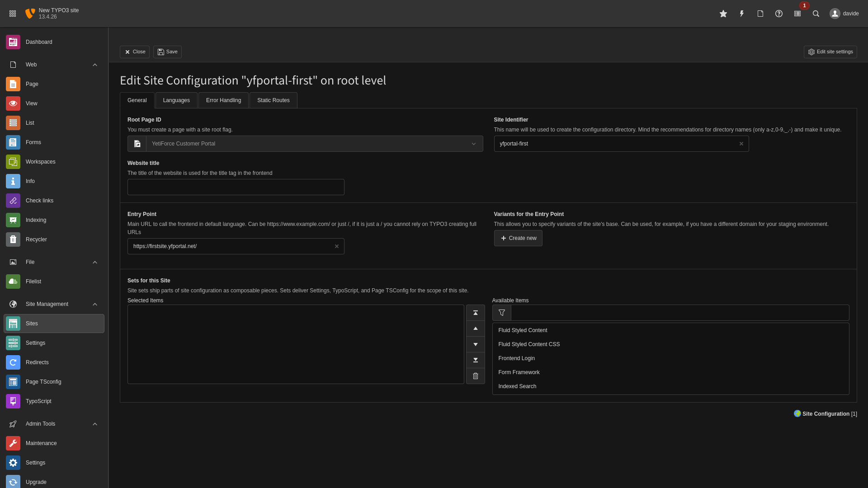Open the Workspaces module
Viewport: 868px width, 488px height.
click(x=40, y=162)
